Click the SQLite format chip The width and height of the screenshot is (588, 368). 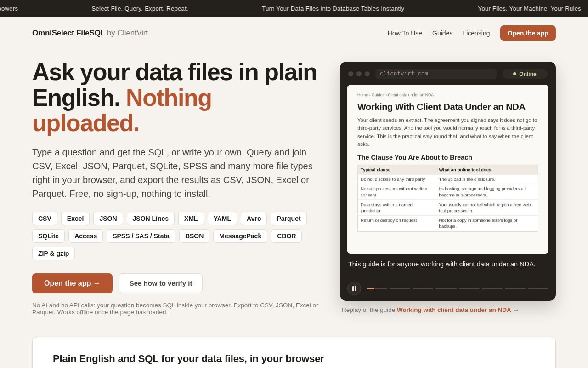tap(48, 236)
